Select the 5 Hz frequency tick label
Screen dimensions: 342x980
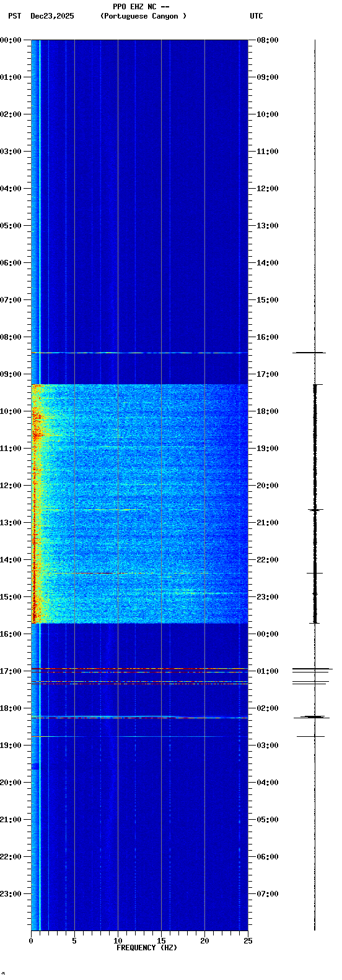pos(74,941)
